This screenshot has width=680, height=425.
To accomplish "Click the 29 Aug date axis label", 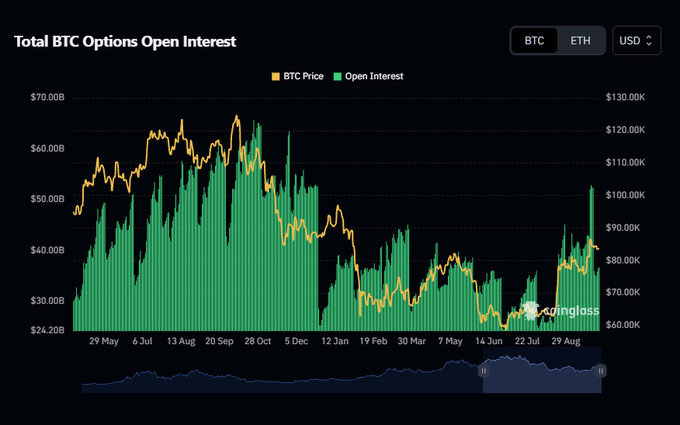I will pos(566,341).
